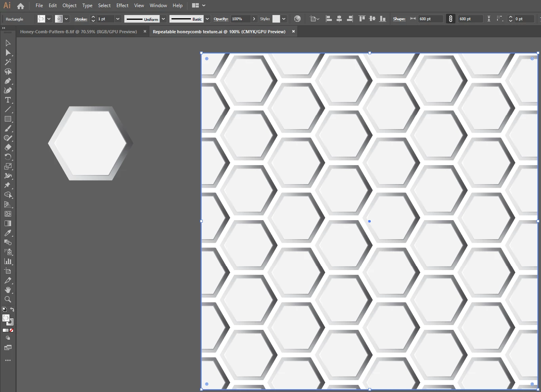Image resolution: width=541 pixels, height=392 pixels.
Task: Select the Perspective Grid tool
Action: [8, 204]
